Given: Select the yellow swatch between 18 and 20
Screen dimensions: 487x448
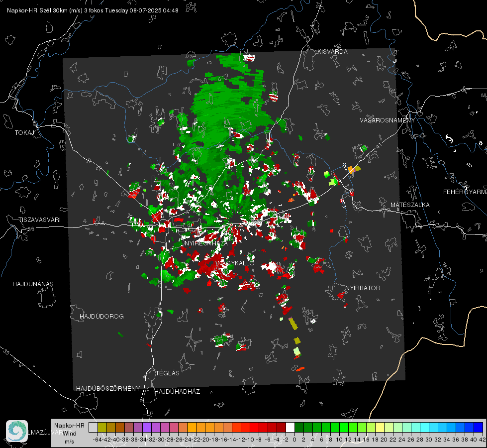Looking at the screenshot, I should click(380, 427).
